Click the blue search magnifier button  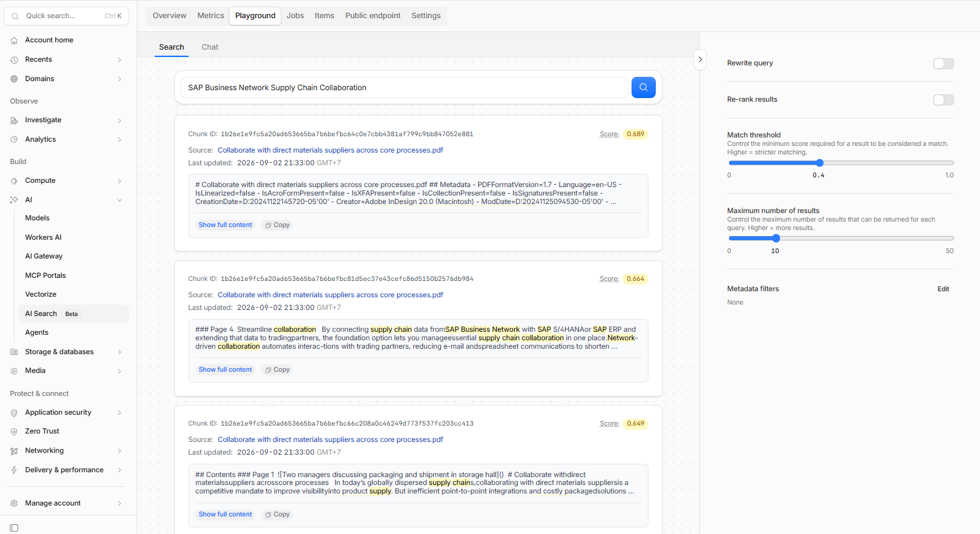pyautogui.click(x=643, y=87)
